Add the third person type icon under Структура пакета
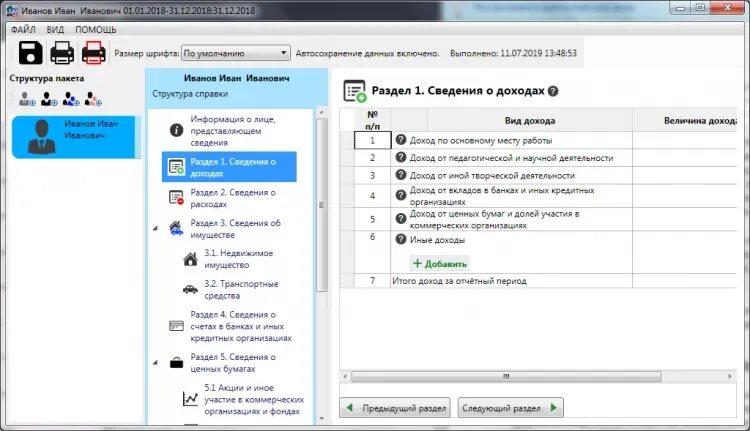 (71, 99)
